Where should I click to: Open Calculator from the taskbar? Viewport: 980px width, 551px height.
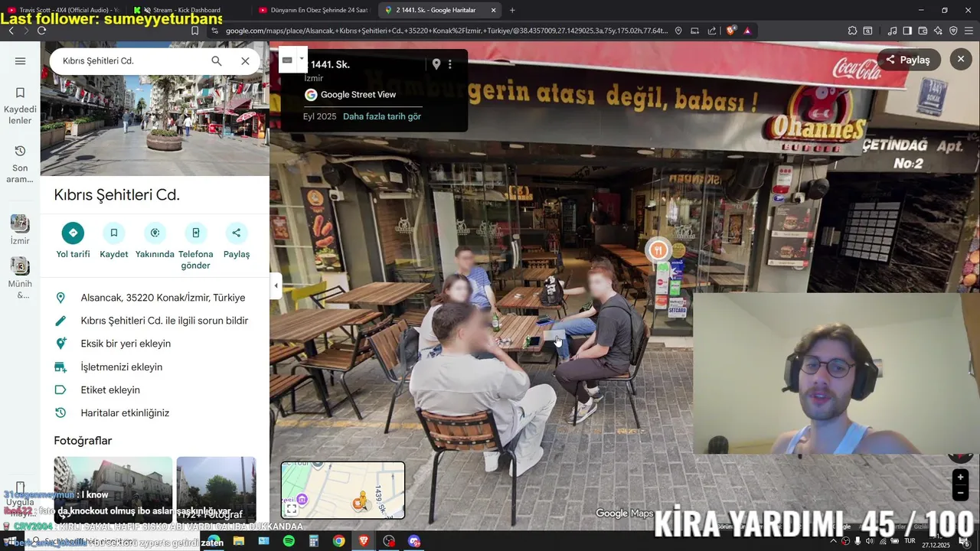[x=314, y=541]
